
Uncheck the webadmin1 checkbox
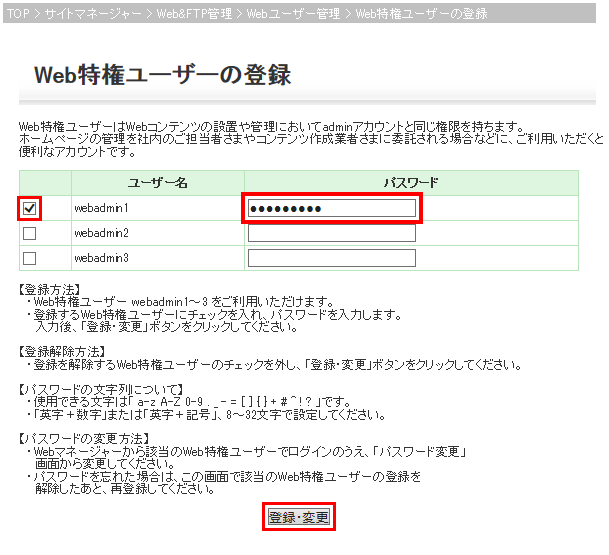tap(30, 209)
